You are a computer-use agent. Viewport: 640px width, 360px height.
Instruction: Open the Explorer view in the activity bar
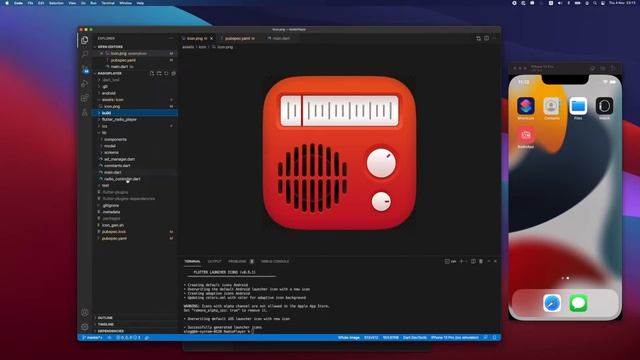[84, 40]
